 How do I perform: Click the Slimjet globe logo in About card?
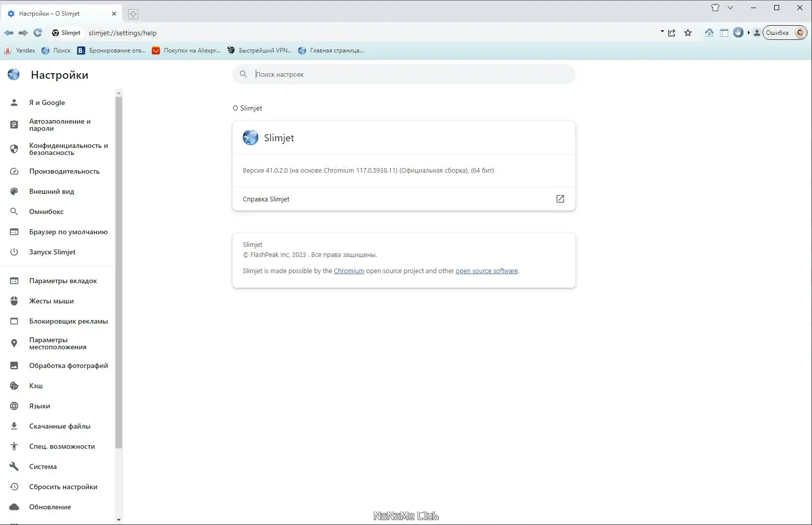tap(250, 137)
